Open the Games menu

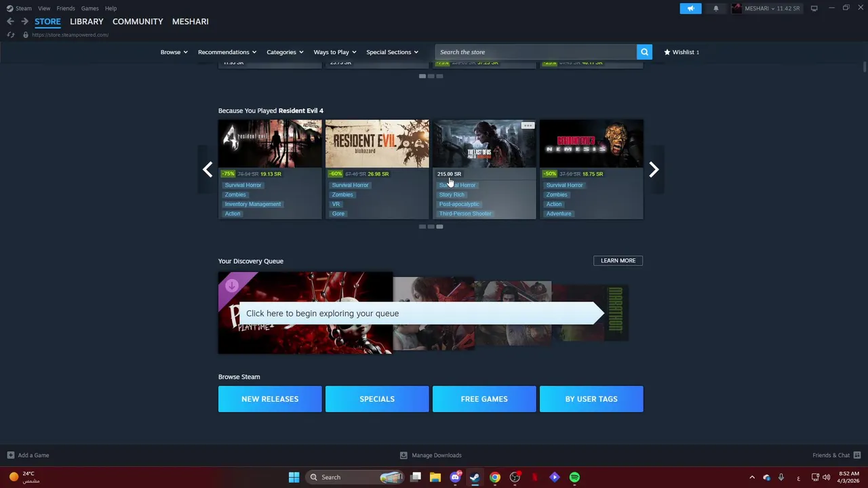(90, 8)
